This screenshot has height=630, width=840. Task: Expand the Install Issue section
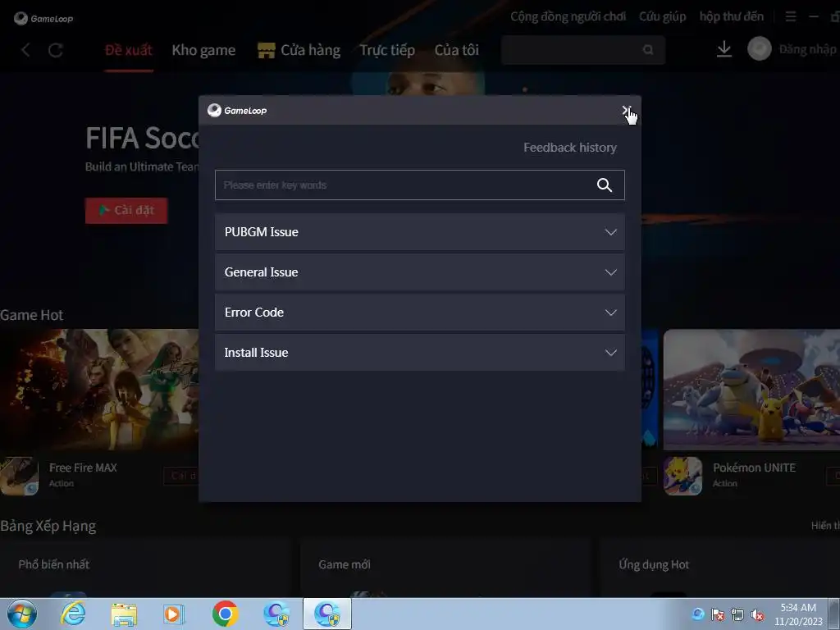[x=419, y=353]
